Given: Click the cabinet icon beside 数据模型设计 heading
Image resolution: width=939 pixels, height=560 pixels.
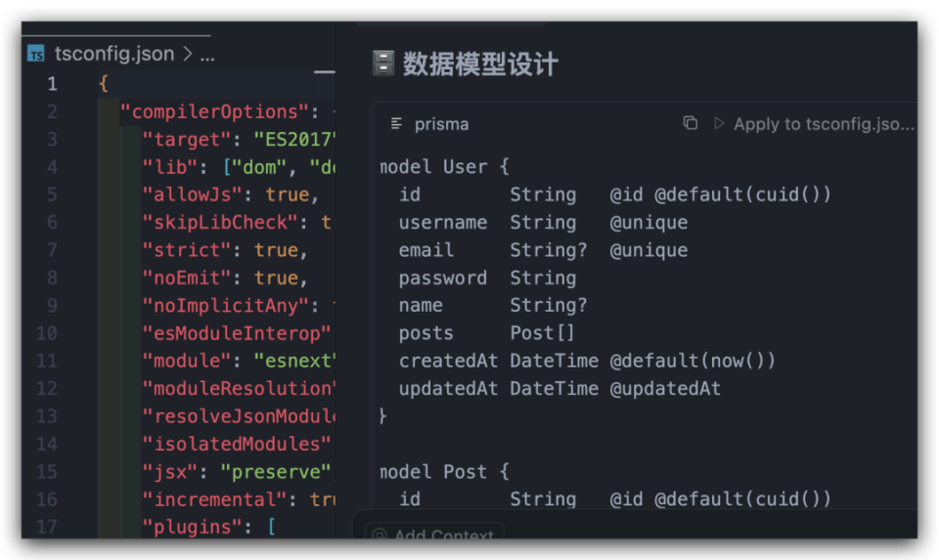Looking at the screenshot, I should 383,63.
